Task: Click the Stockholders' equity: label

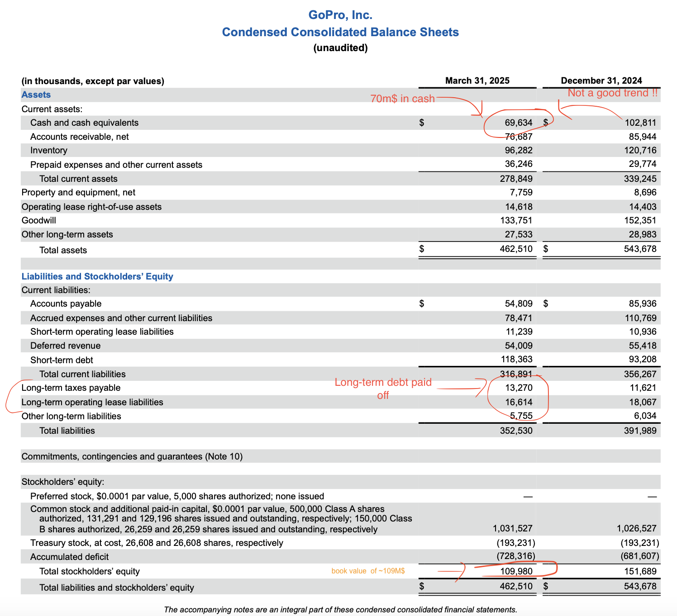Action: [63, 482]
